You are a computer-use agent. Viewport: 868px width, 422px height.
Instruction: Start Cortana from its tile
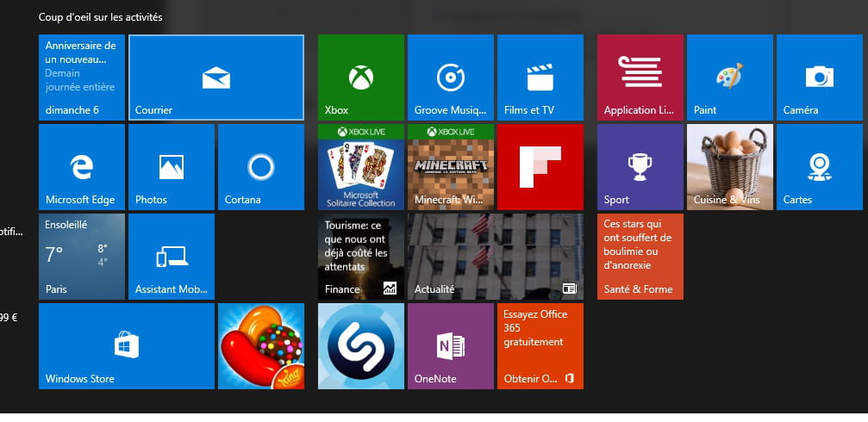pyautogui.click(x=261, y=167)
